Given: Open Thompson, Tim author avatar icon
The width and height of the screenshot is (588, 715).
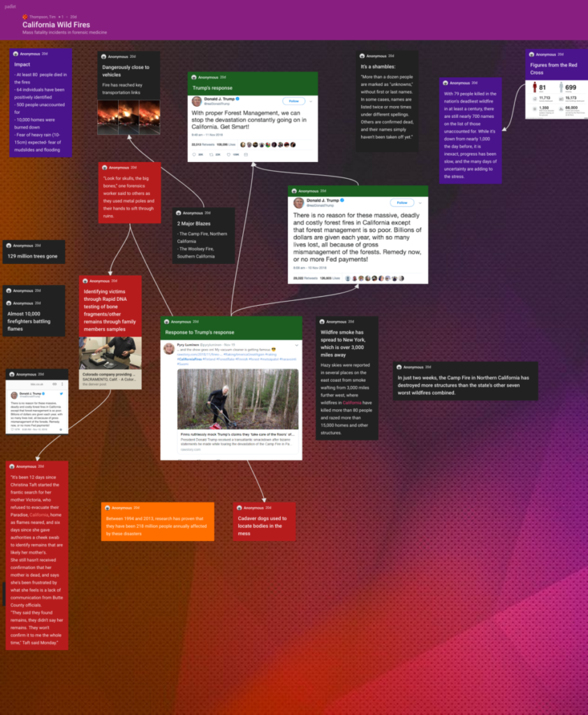Looking at the screenshot, I should (x=25, y=17).
